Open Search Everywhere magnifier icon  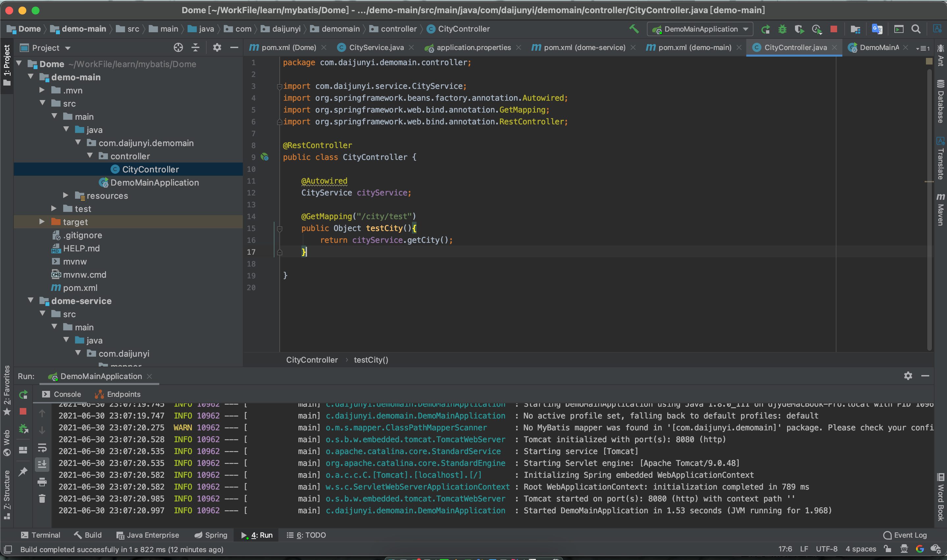coord(916,29)
